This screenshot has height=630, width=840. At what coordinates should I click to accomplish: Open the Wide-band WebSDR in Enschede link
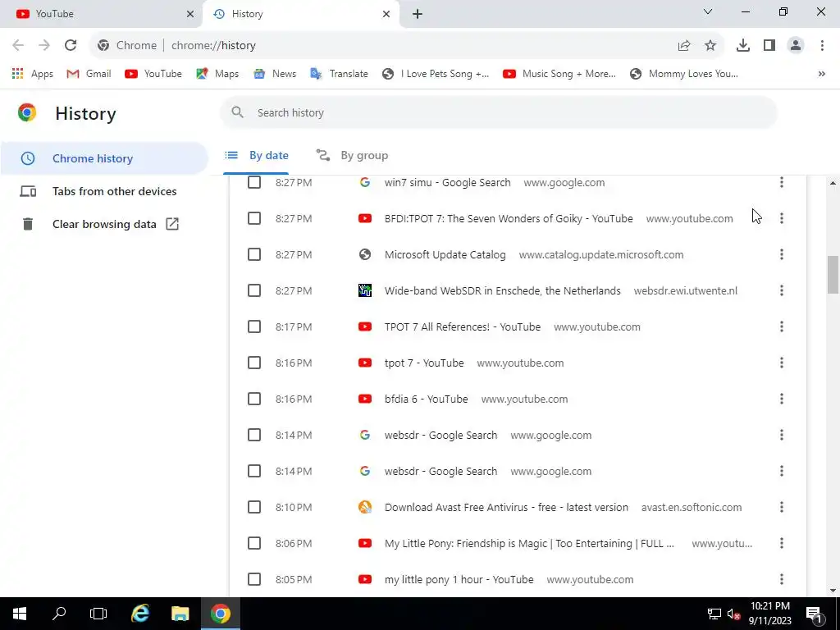point(503,290)
